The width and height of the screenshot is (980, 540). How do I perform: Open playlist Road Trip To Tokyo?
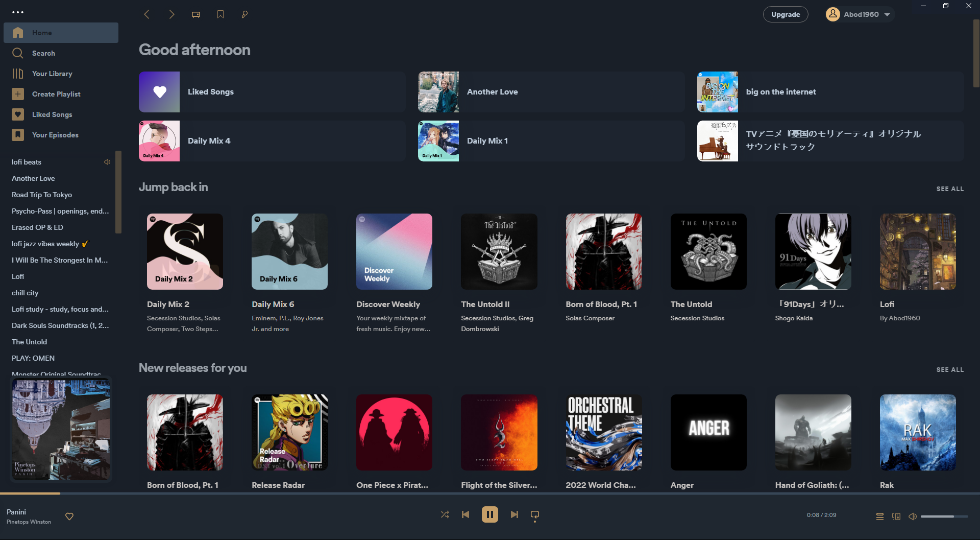42,195
